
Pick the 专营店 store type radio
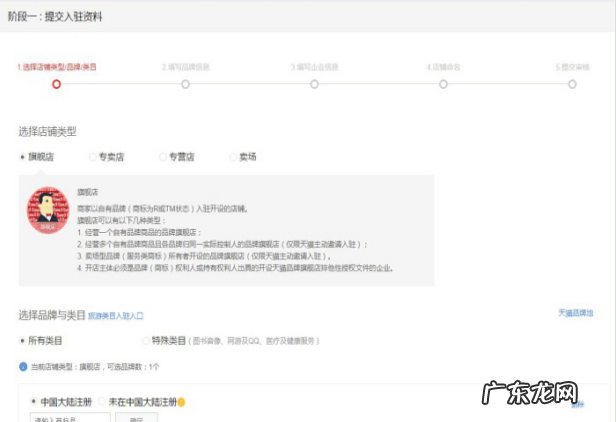(x=163, y=157)
